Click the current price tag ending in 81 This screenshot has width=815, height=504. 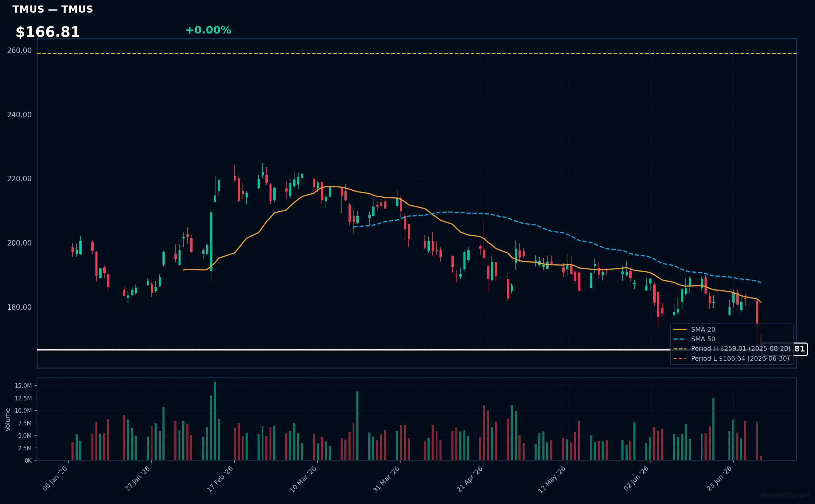(x=785, y=349)
